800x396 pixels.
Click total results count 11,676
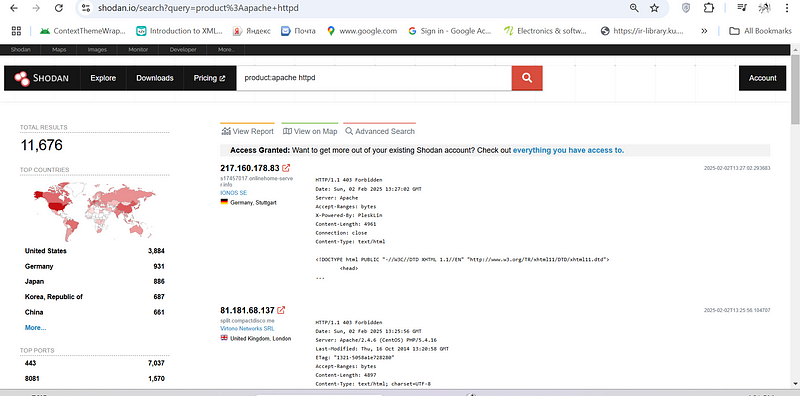(42, 145)
